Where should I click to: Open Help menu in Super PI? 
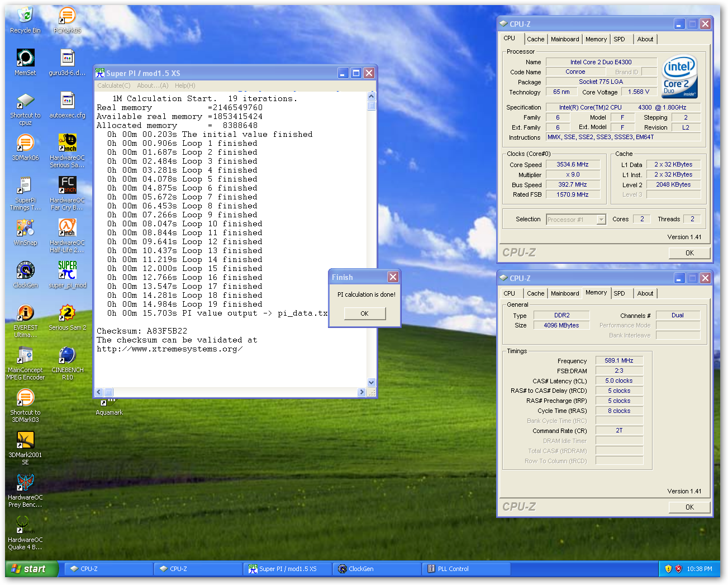coord(185,85)
